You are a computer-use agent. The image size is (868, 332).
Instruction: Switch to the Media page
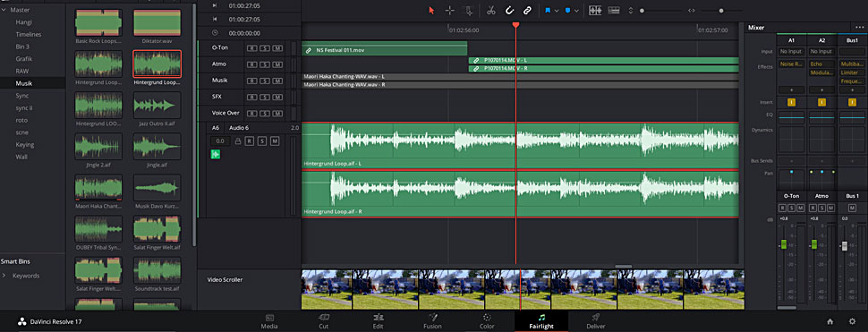point(269,321)
